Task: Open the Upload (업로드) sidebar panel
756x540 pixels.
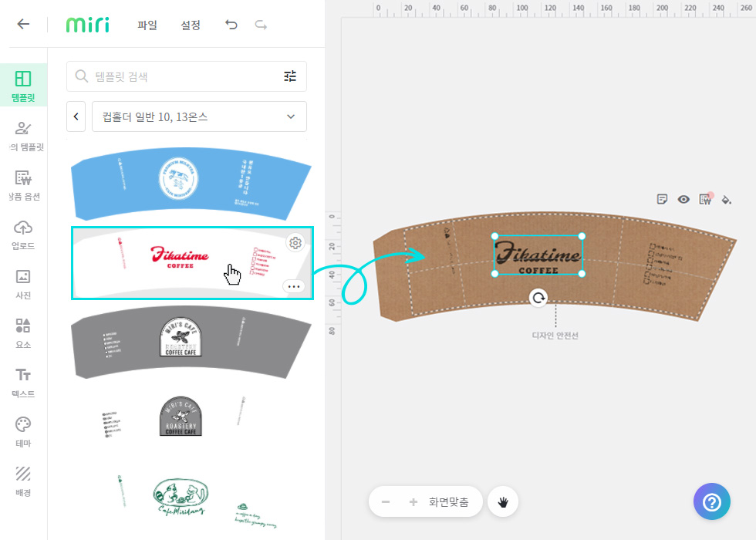Action: pos(23,235)
